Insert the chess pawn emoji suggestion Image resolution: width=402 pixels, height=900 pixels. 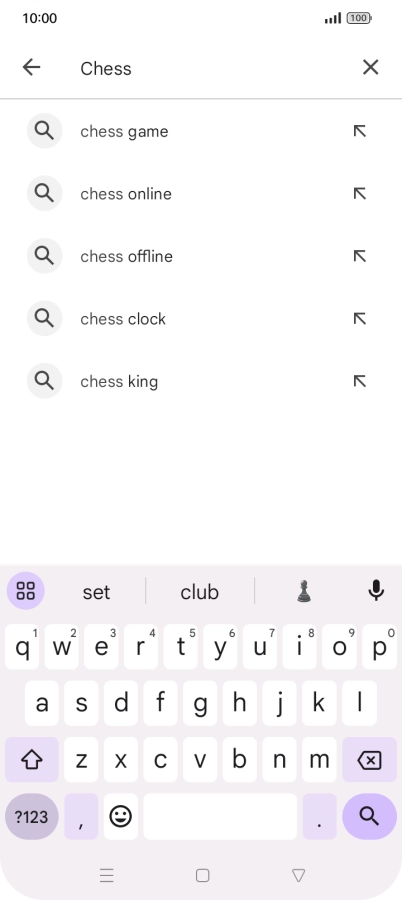[x=304, y=591]
